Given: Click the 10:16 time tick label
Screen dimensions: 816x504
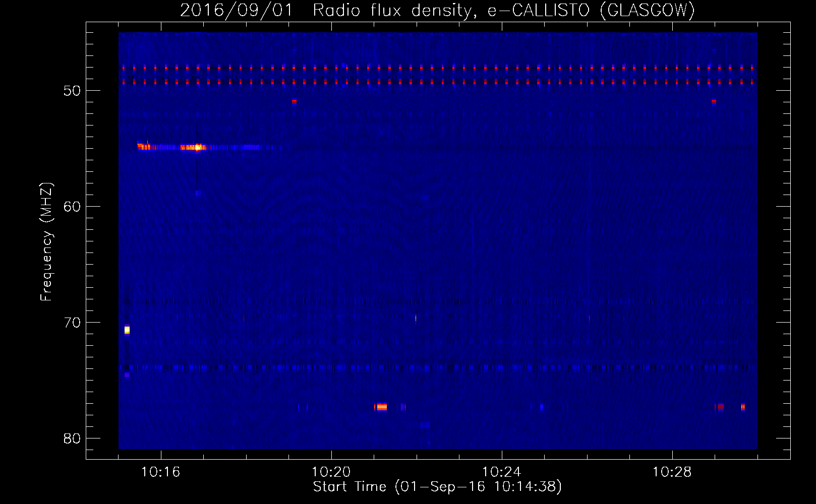Looking at the screenshot, I should 160,472.
